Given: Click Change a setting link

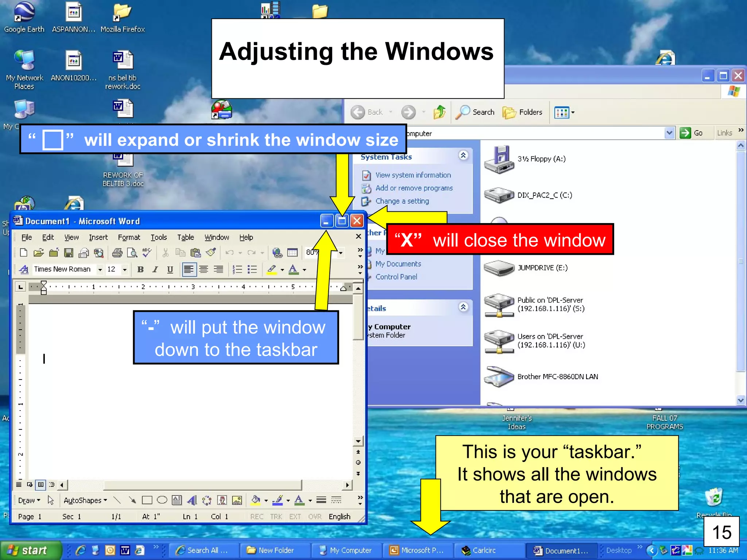Looking at the screenshot, I should [x=402, y=201].
